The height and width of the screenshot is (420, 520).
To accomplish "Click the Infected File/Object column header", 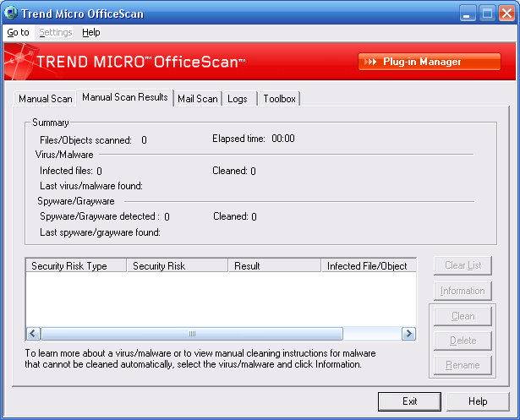I will (369, 266).
